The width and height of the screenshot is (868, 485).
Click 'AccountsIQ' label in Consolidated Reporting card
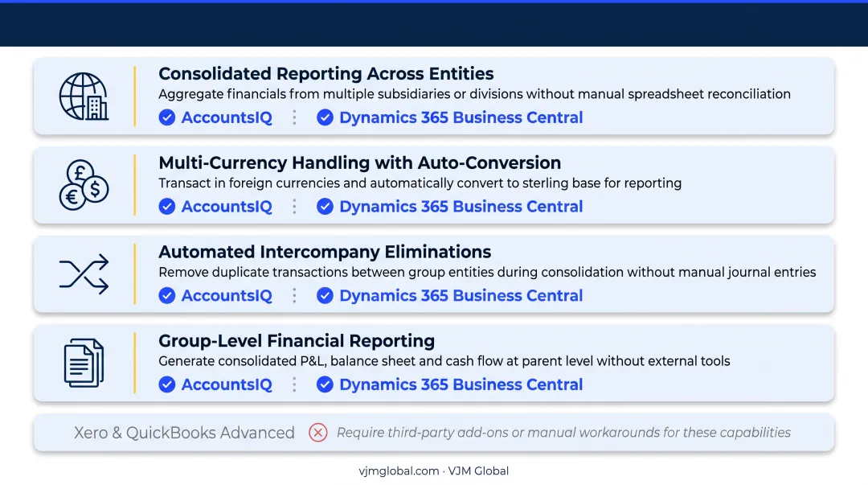[x=227, y=117]
